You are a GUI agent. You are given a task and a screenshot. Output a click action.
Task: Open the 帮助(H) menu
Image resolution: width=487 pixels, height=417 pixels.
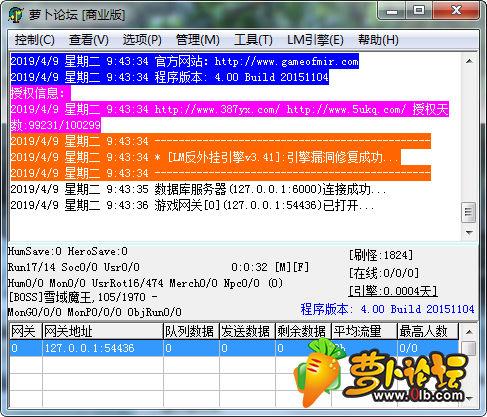(378, 40)
